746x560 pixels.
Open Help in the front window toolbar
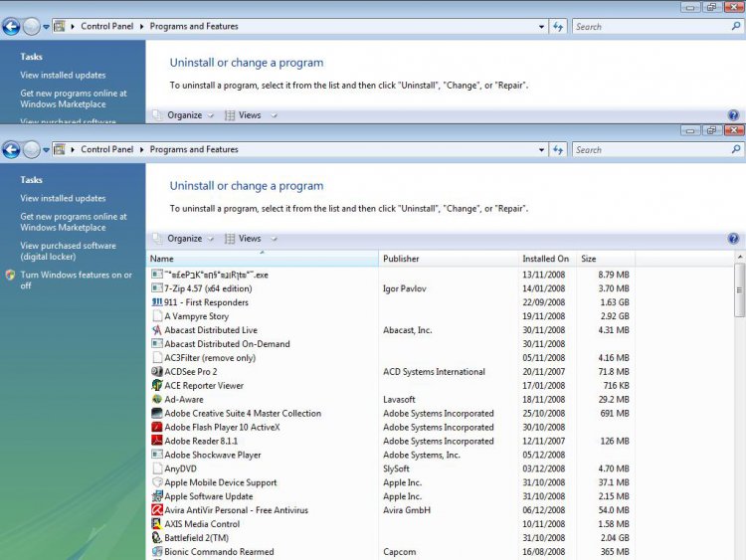(x=733, y=239)
